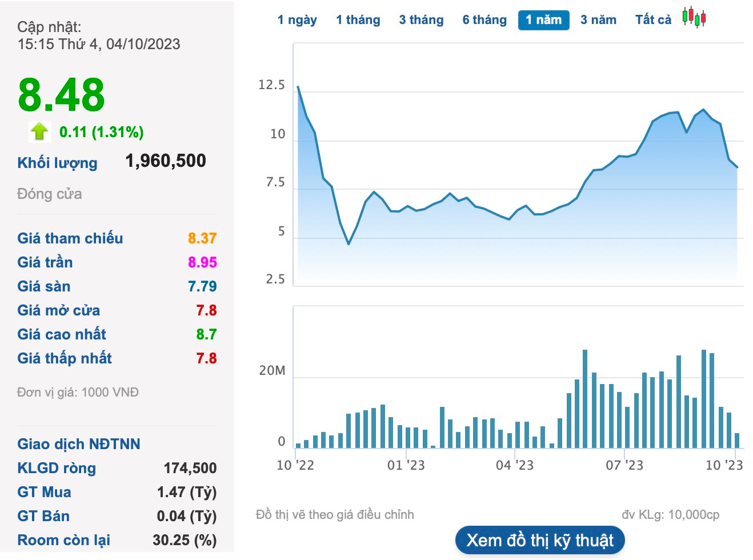The image size is (753, 560).
Task: Click 'Đồ thị vẽ theo giá điều chỉnh' note
Action: tap(335, 515)
